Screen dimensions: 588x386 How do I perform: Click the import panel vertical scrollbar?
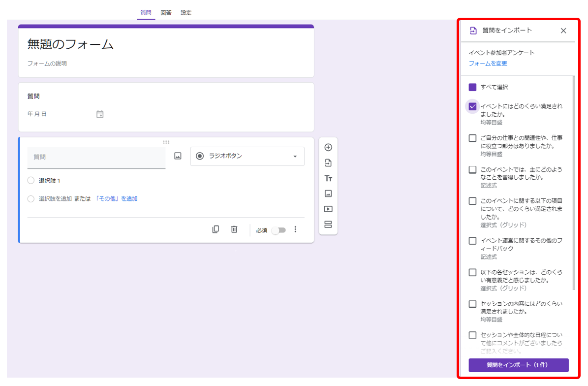[x=573, y=183]
